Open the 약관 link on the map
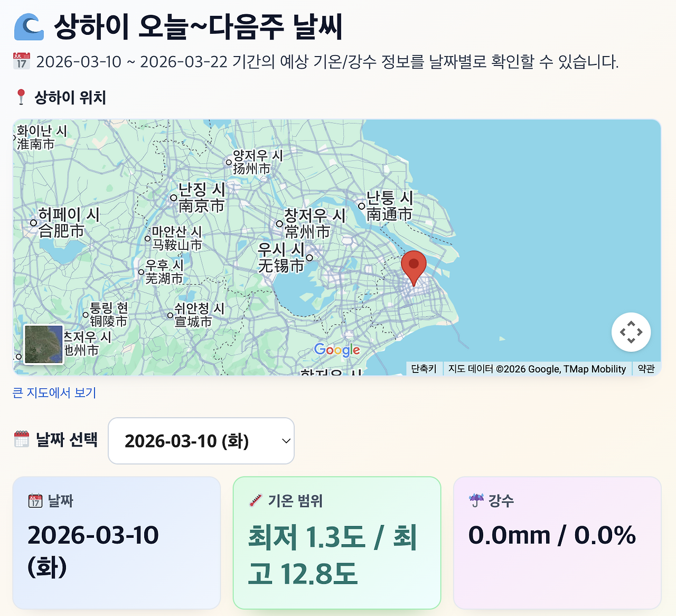 (648, 369)
